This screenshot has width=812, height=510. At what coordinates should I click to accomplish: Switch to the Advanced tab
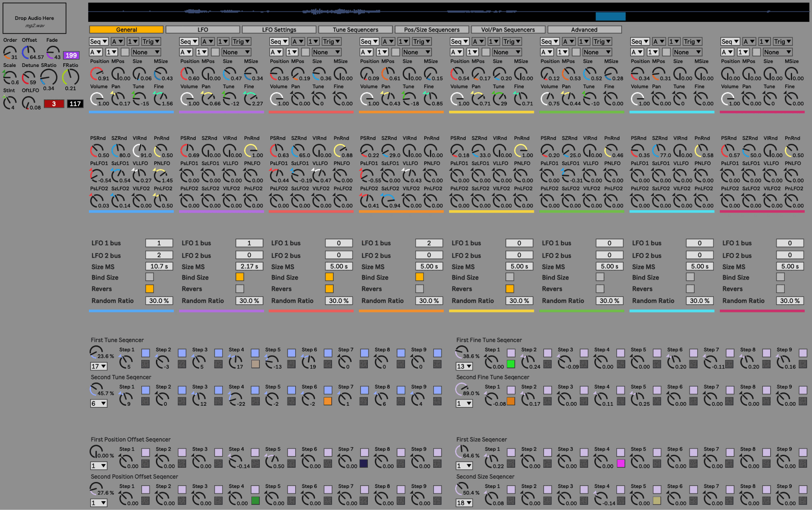pos(584,29)
